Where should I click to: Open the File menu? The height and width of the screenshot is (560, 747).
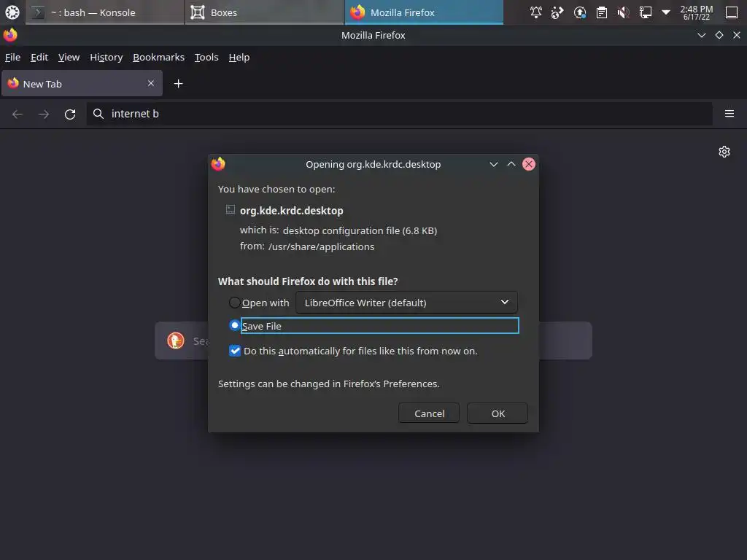click(x=13, y=57)
